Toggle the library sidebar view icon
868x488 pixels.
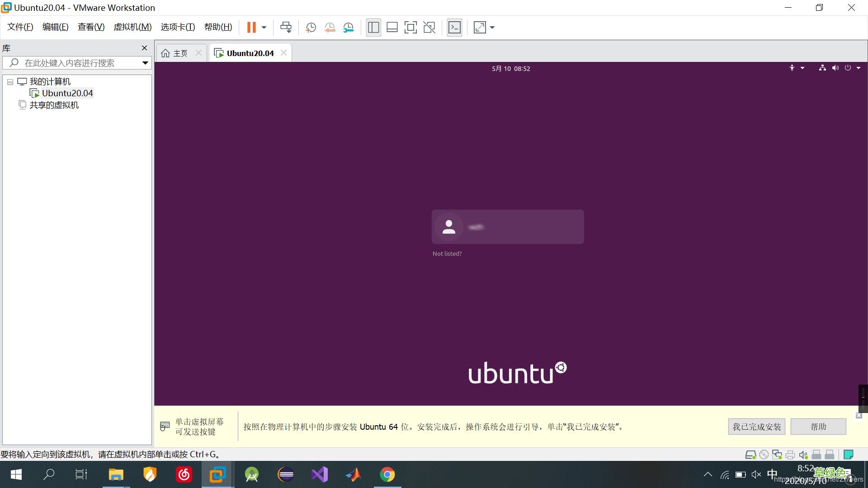coord(373,28)
